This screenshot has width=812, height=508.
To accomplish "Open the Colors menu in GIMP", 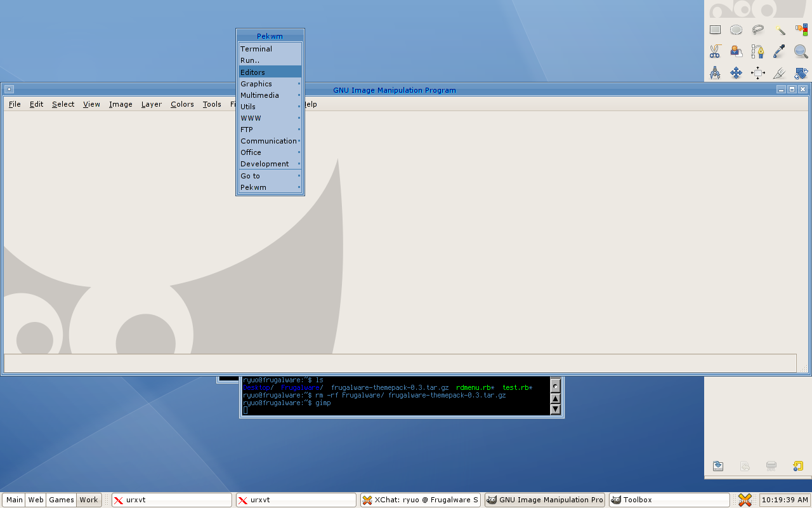I will (x=182, y=104).
